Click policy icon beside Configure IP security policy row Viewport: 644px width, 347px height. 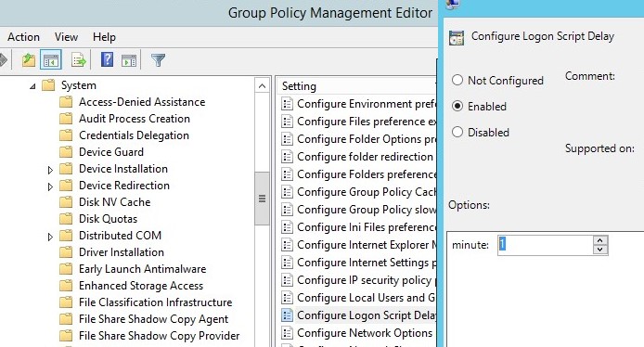(287, 279)
